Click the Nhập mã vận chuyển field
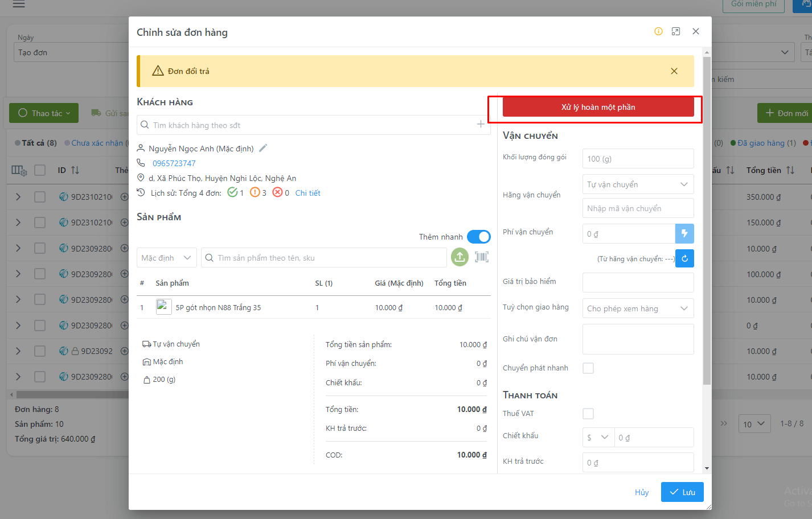This screenshot has width=812, height=519. [638, 208]
